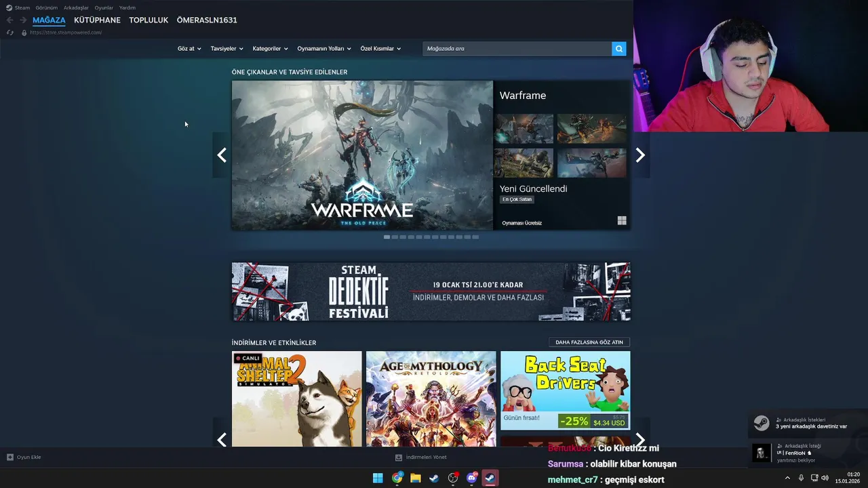Open the Warframe featured main image
Viewport: 868px width, 488px height.
[362, 155]
